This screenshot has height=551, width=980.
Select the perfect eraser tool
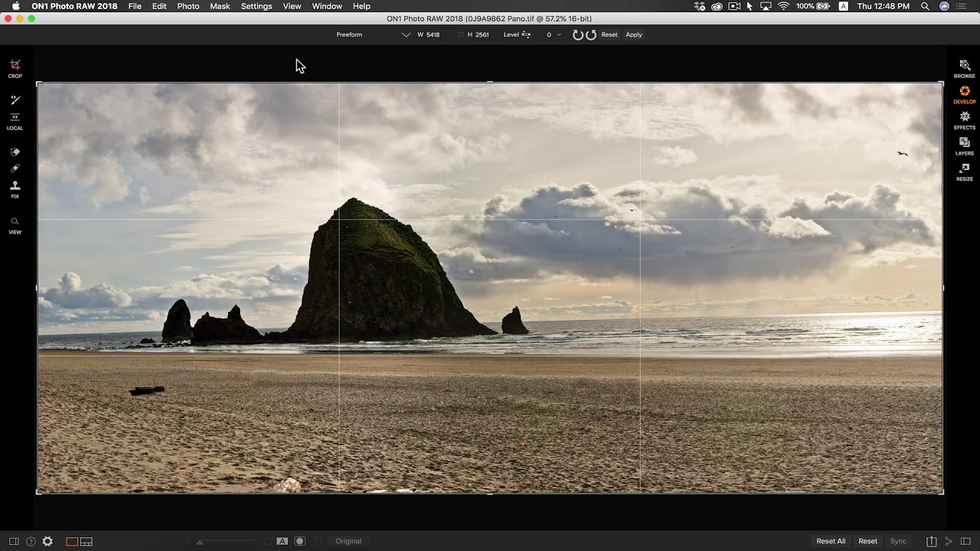(15, 152)
